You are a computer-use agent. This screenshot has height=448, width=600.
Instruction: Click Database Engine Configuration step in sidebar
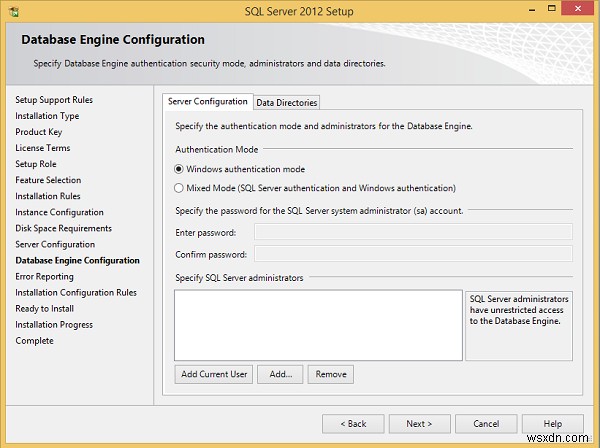coord(77,261)
